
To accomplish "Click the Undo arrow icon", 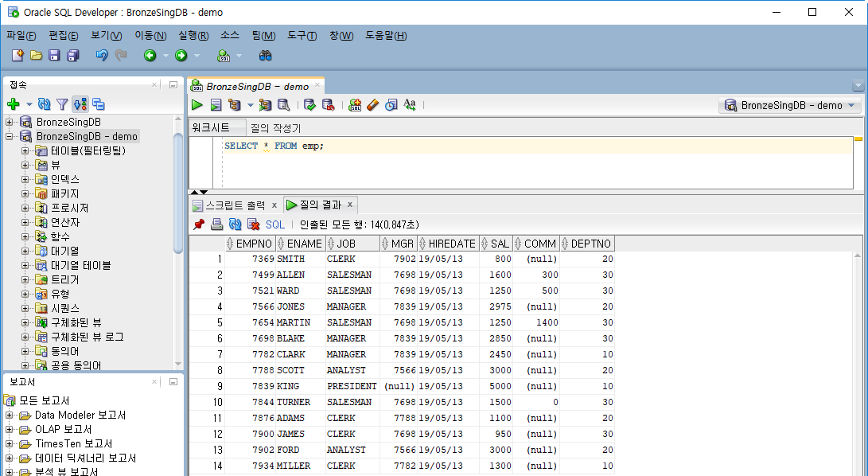I will (102, 56).
